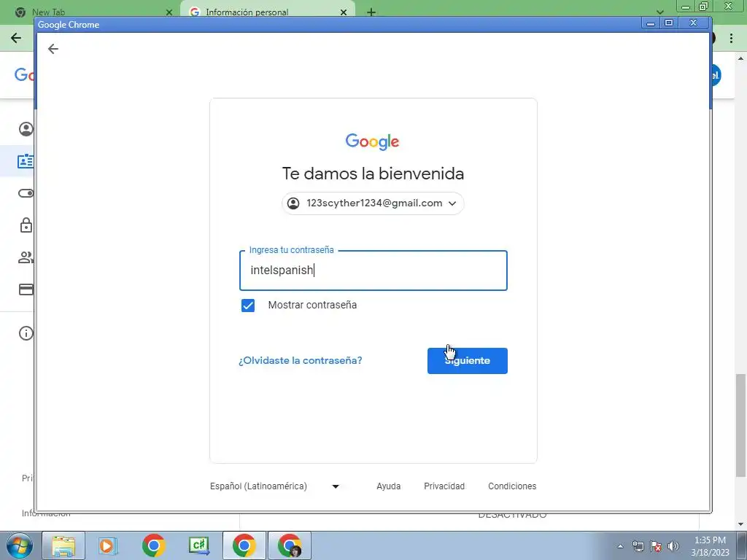Open the C# application in the taskbar
The width and height of the screenshot is (747, 560).
click(x=198, y=545)
